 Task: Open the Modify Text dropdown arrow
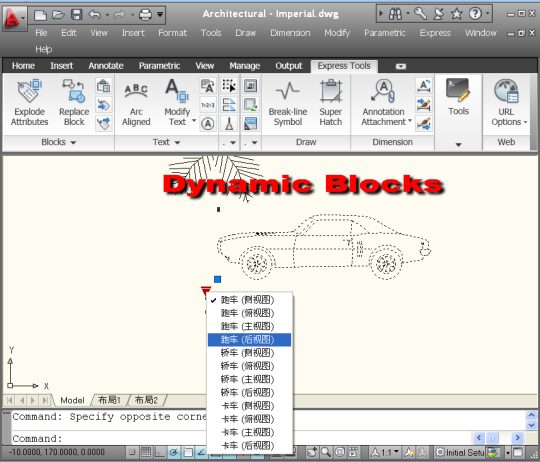point(194,120)
